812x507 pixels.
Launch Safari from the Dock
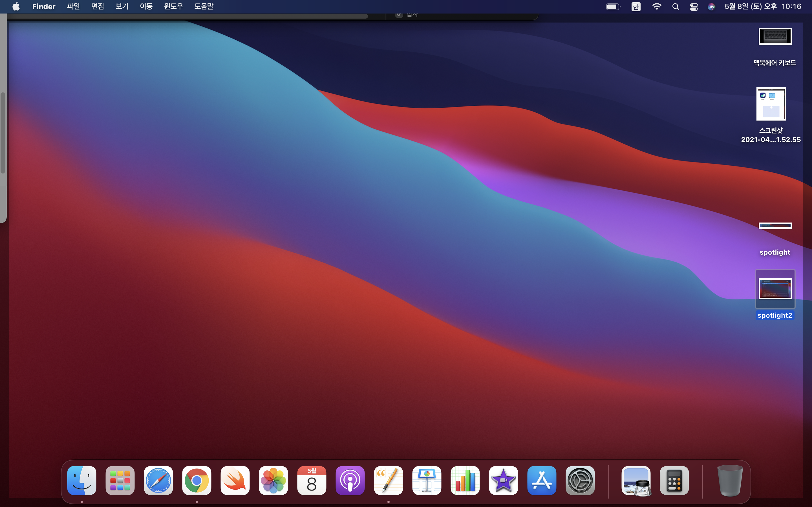click(x=158, y=480)
